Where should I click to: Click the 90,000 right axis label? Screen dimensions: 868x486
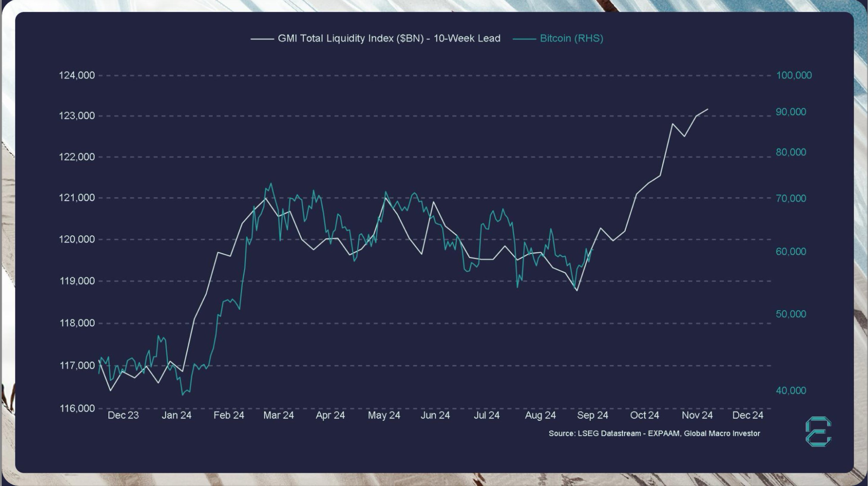coord(791,112)
